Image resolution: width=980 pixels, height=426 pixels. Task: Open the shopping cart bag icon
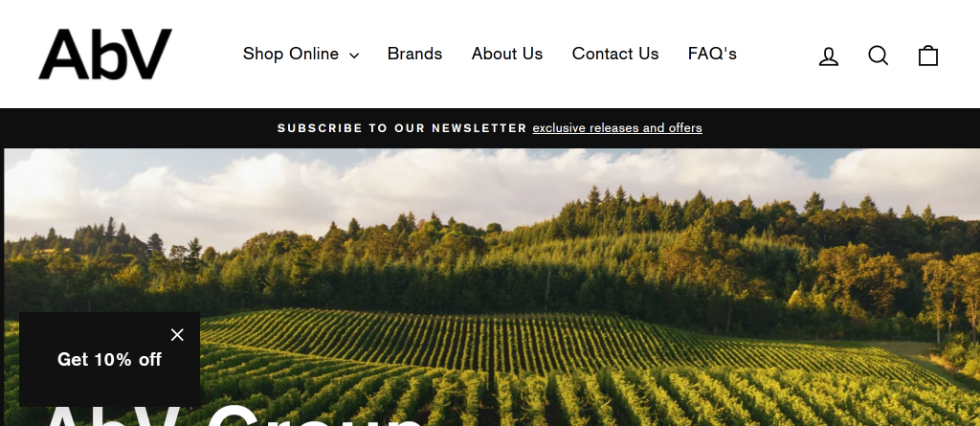click(928, 56)
